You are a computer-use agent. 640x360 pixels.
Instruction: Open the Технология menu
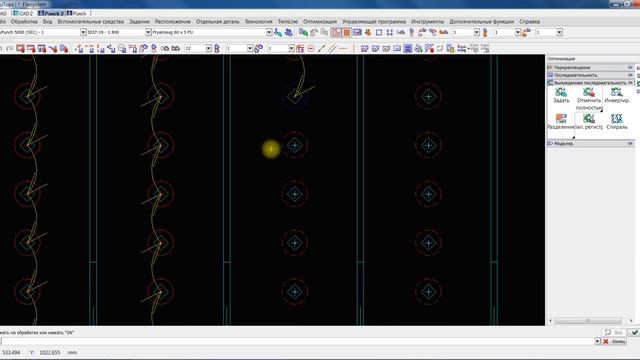(258, 21)
